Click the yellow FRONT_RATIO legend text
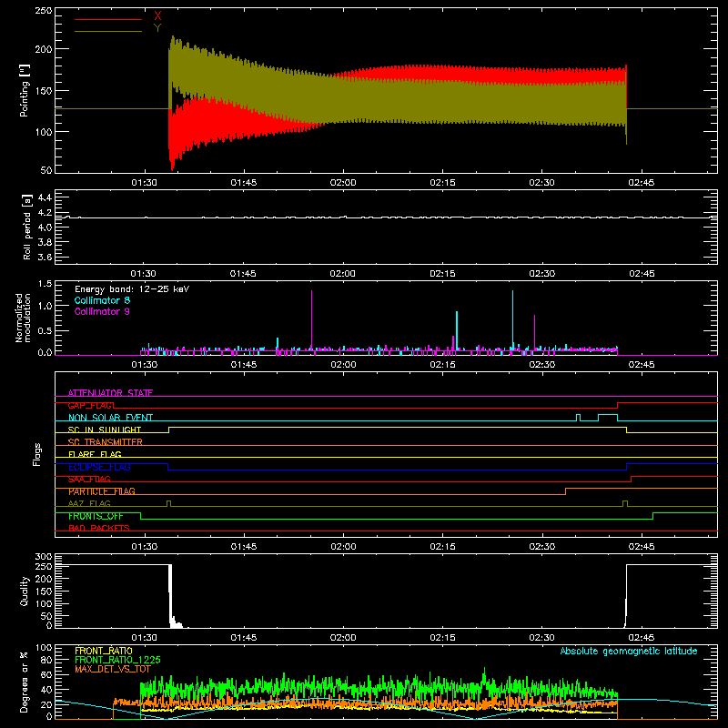Image resolution: width=728 pixels, height=728 pixels. tap(104, 651)
